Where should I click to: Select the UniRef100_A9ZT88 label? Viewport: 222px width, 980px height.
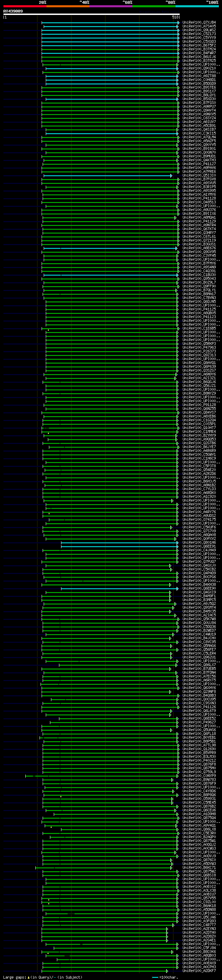coord(199,76)
